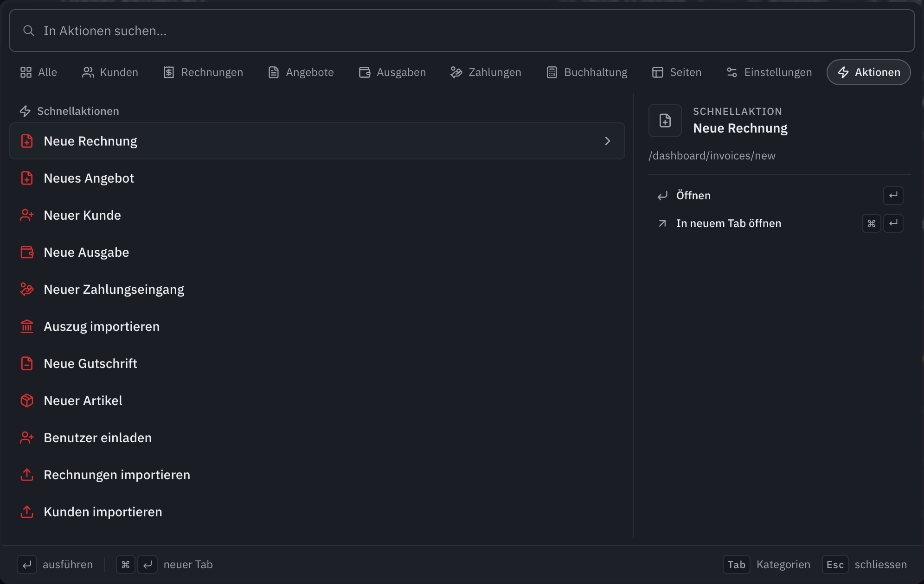Image resolution: width=924 pixels, height=584 pixels.
Task: Select the Neue Gutschrift entry
Action: pos(317,363)
